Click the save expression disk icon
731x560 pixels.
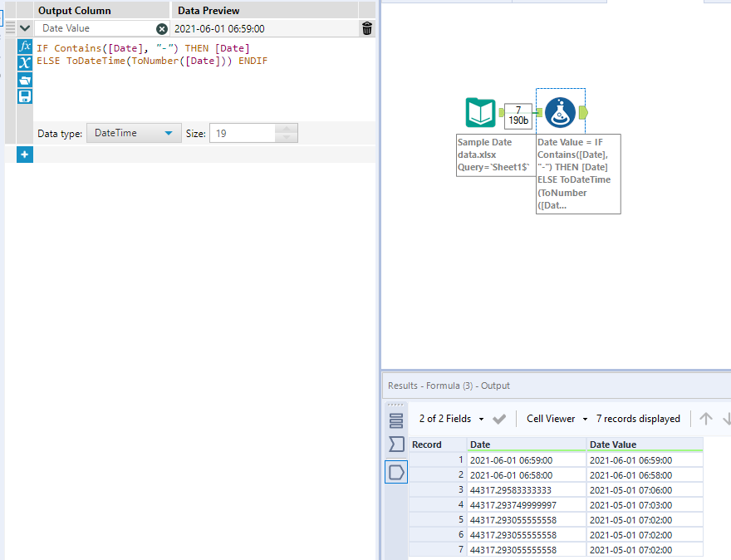(25, 96)
